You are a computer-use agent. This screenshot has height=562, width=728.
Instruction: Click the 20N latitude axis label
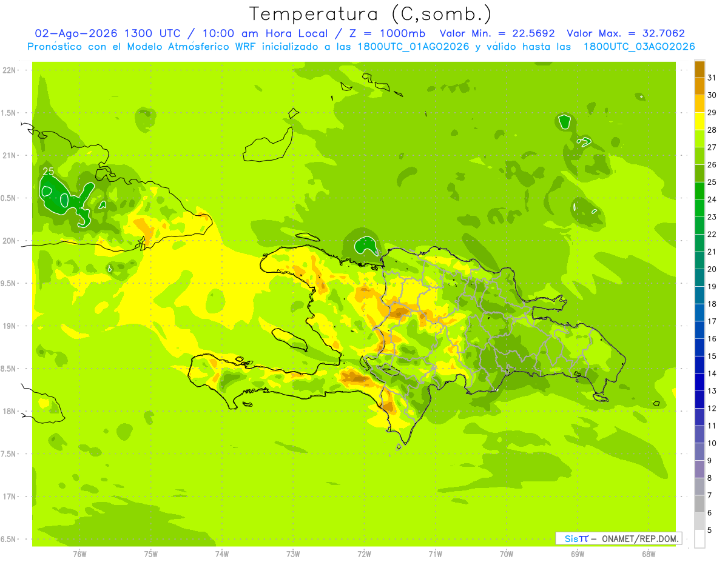click(x=9, y=241)
